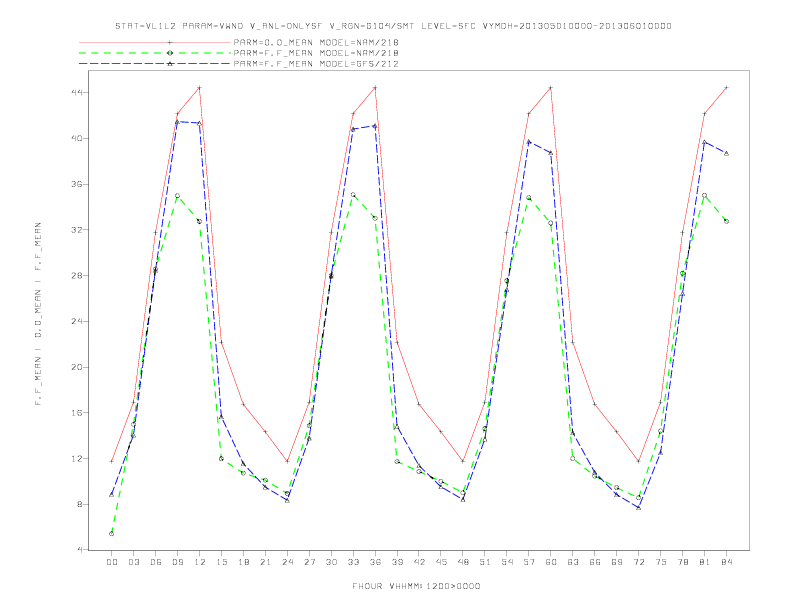
Task: Click x-axis tick label 03
Action: pos(133,562)
